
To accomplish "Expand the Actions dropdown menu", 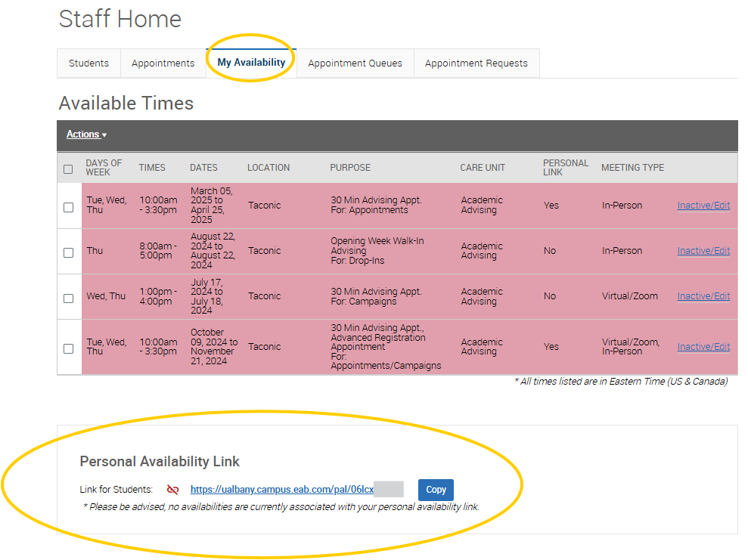I will coord(86,135).
